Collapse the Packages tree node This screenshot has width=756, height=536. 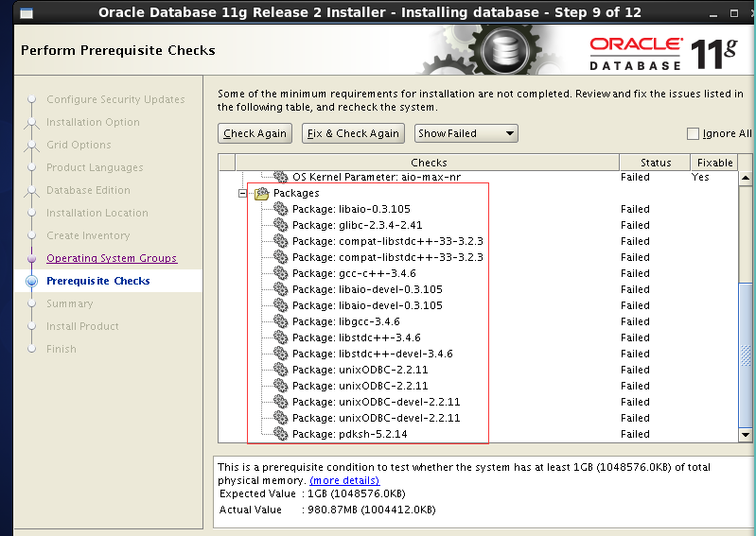click(x=242, y=194)
